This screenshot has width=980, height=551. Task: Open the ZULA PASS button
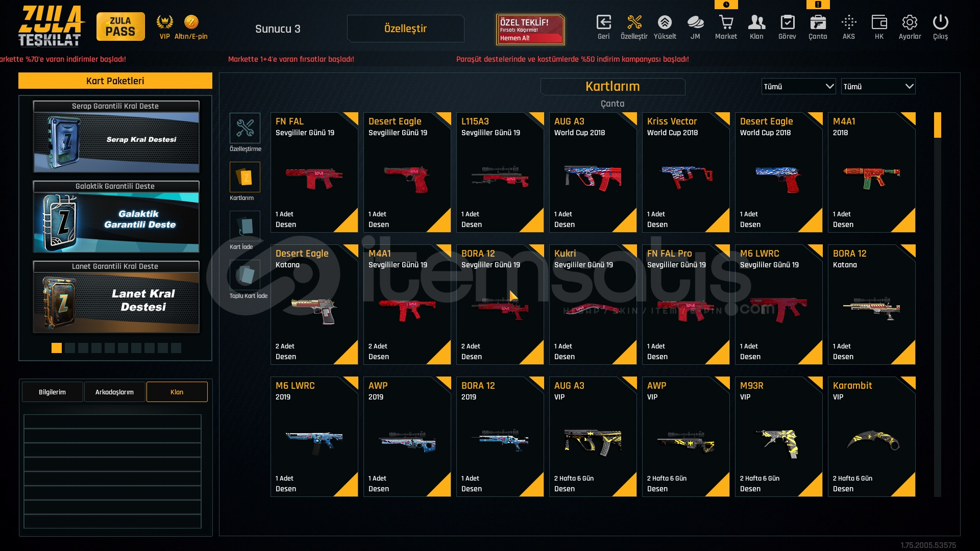pyautogui.click(x=120, y=27)
